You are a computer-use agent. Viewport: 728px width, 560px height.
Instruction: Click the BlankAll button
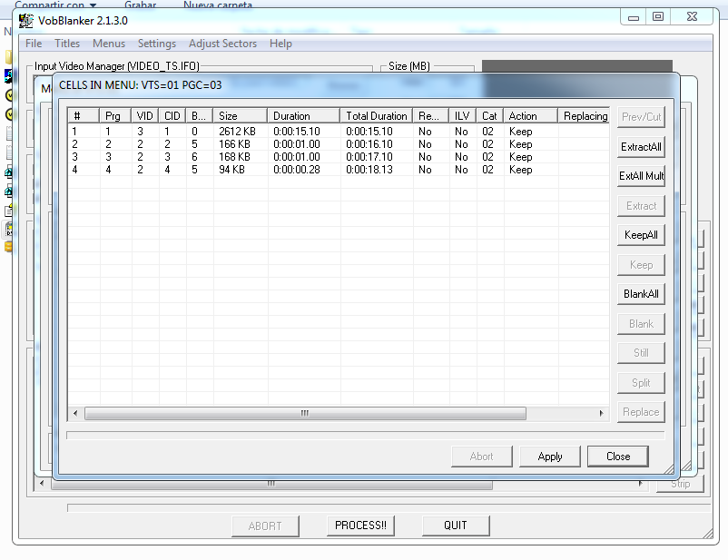pyautogui.click(x=641, y=294)
